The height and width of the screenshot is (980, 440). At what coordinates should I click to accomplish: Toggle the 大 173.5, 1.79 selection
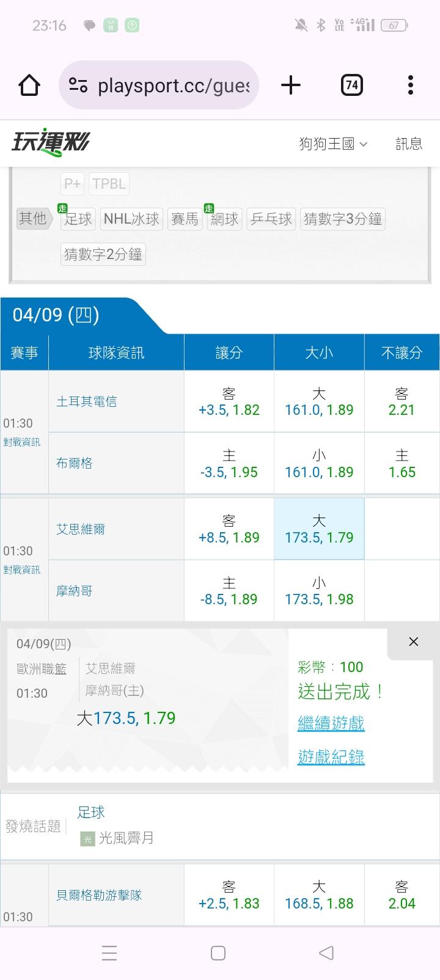[319, 528]
